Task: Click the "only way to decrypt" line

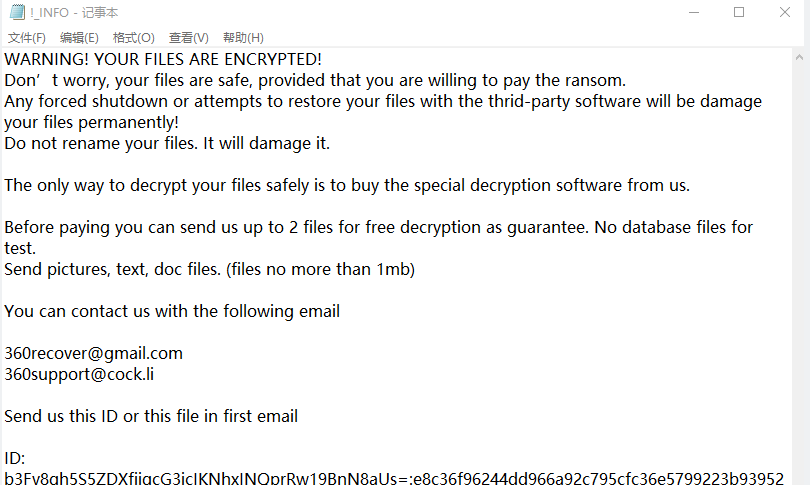Action: [x=347, y=185]
